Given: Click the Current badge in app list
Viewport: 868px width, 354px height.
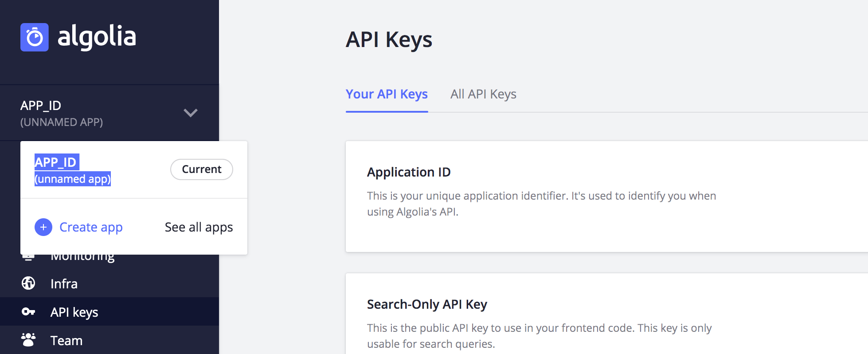Looking at the screenshot, I should pyautogui.click(x=201, y=169).
